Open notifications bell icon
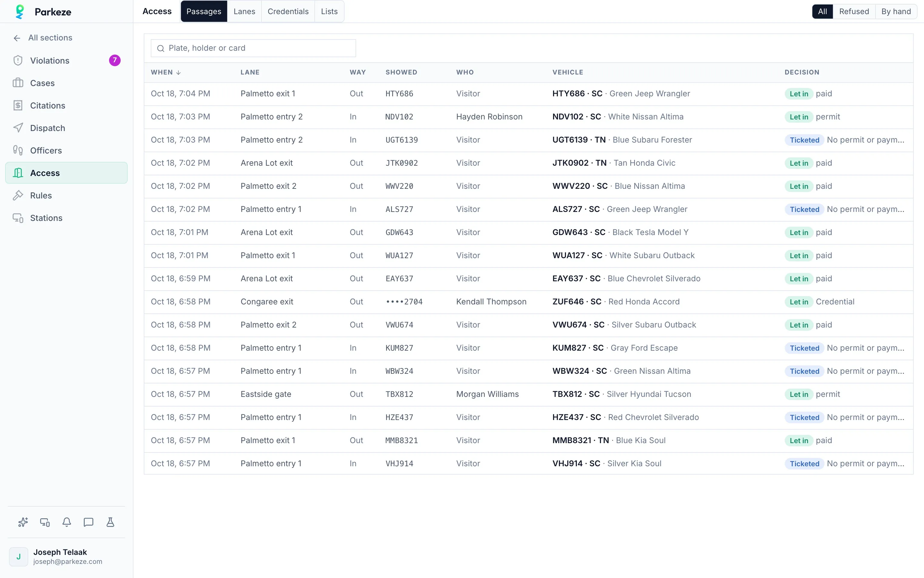The height and width of the screenshot is (578, 924). pyautogui.click(x=67, y=522)
